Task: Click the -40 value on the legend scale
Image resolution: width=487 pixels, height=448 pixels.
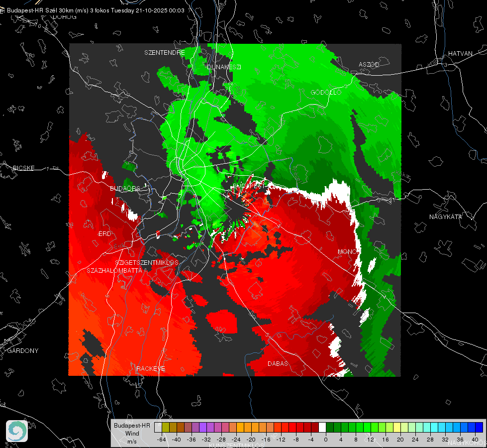Action: 177,440
